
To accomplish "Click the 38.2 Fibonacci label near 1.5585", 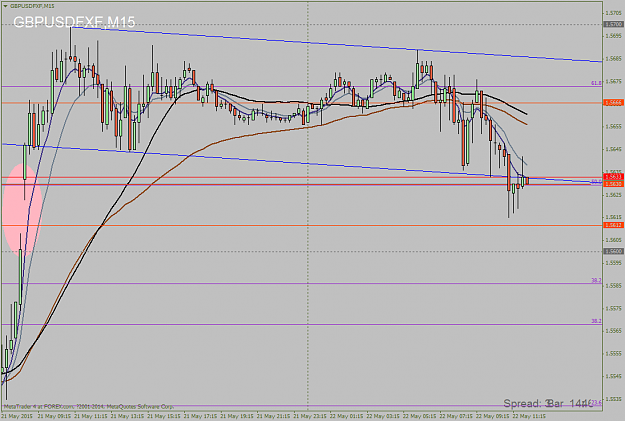I will coord(596,281).
